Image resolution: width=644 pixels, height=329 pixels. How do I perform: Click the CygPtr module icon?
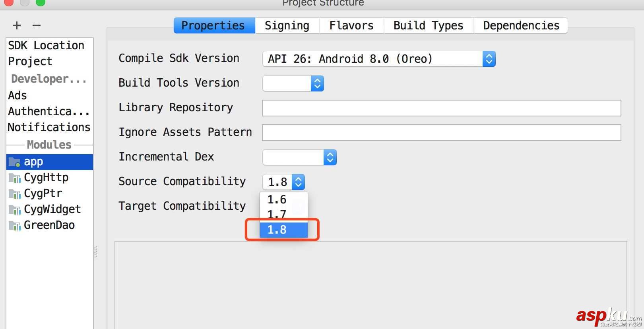tap(14, 193)
